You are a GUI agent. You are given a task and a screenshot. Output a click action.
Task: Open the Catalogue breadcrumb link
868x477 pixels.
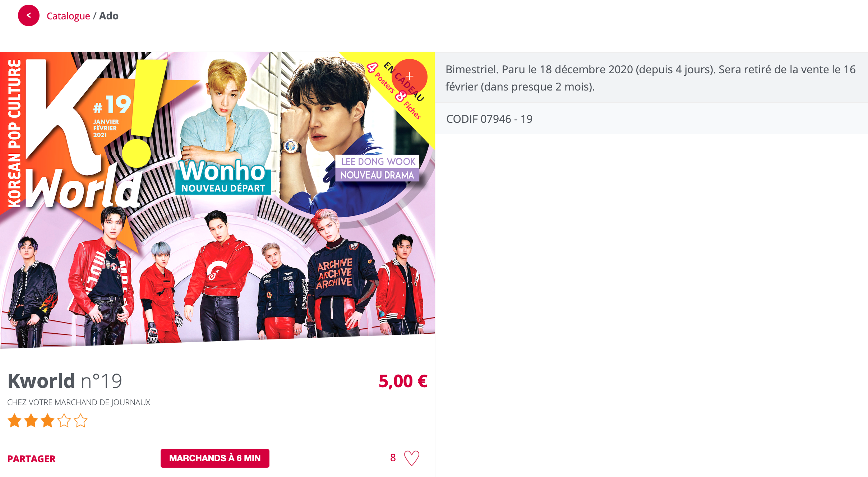68,16
